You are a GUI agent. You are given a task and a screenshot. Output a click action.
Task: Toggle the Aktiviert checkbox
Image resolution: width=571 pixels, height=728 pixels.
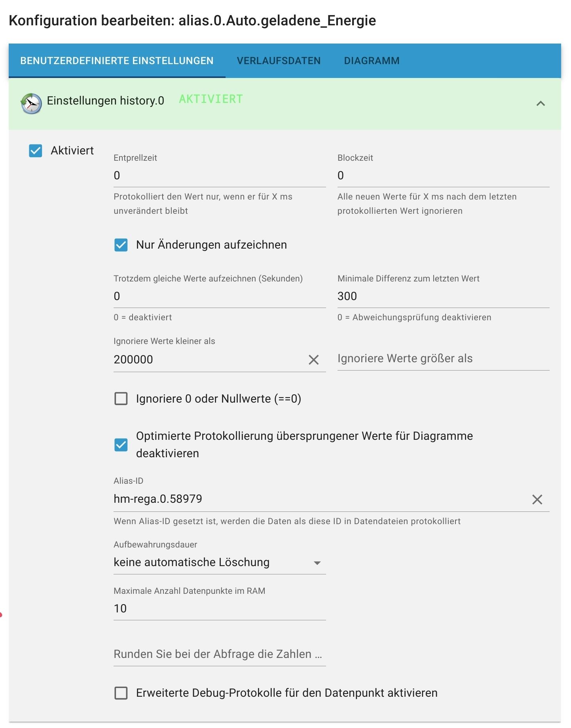(36, 151)
